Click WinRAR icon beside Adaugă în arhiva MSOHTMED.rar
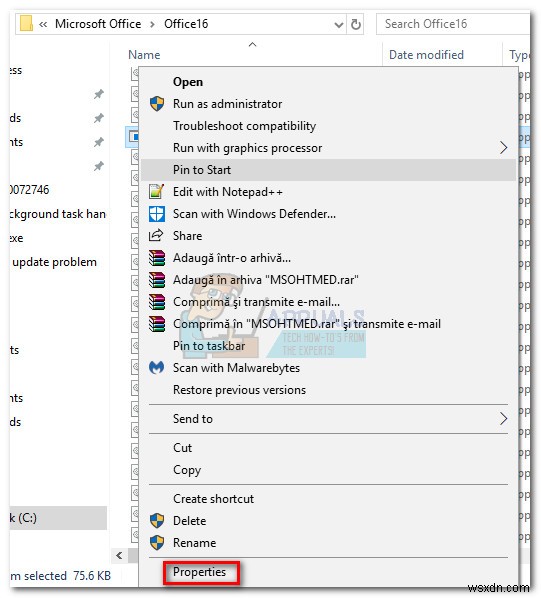This screenshot has width=541, height=598. pos(157,280)
